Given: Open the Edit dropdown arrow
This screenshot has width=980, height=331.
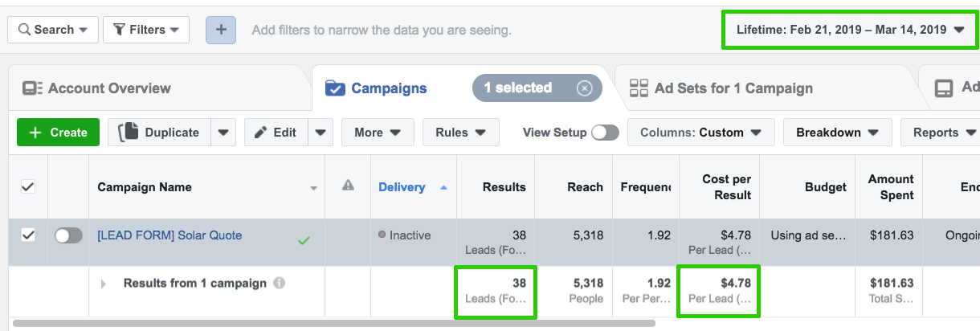Looking at the screenshot, I should (x=320, y=133).
